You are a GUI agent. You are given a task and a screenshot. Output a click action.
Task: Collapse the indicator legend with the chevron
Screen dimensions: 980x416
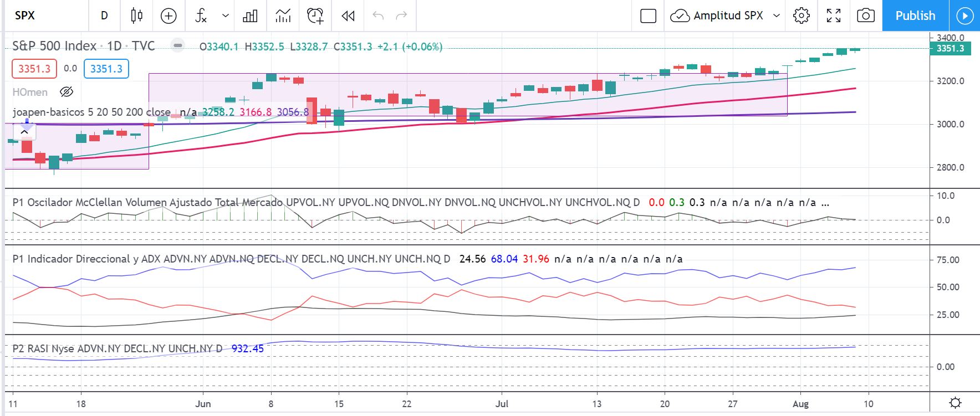[x=25, y=132]
